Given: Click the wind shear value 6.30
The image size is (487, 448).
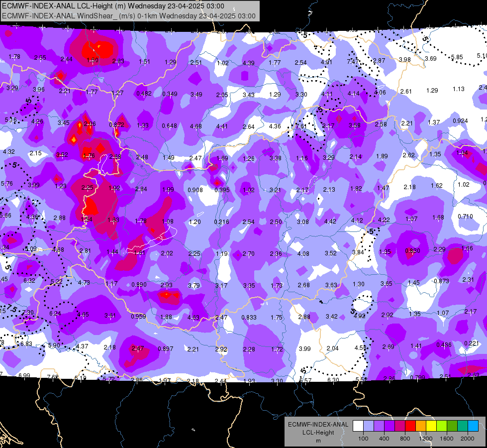Looking at the screenshot, I should pos(333,380).
